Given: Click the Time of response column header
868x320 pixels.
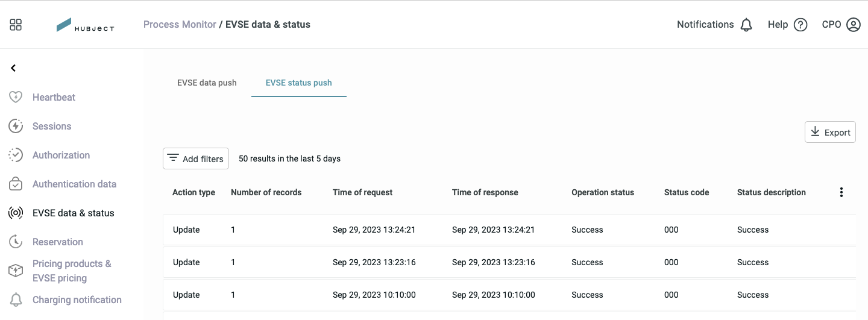Looking at the screenshot, I should pos(485,192).
